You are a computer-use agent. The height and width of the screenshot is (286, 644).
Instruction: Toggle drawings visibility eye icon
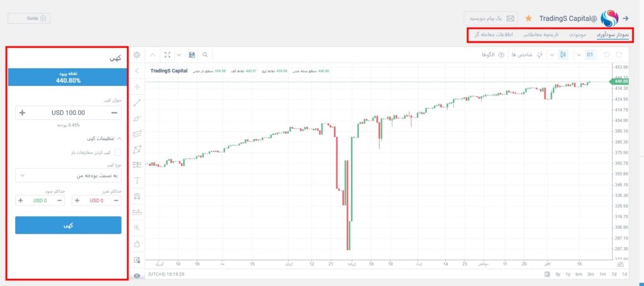(x=138, y=276)
